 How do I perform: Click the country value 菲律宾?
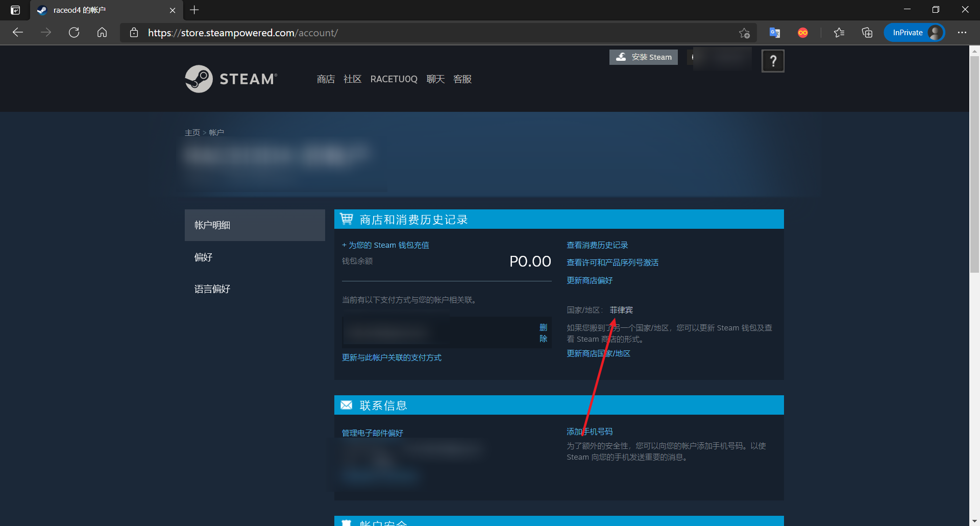pyautogui.click(x=621, y=310)
